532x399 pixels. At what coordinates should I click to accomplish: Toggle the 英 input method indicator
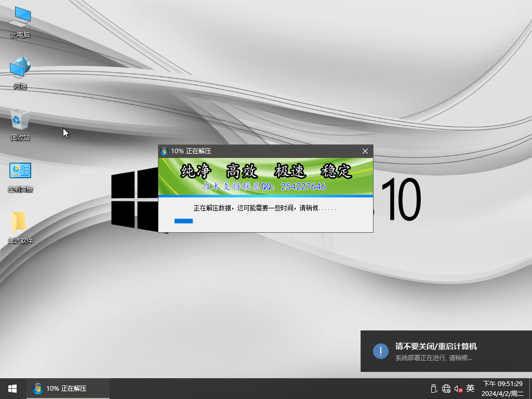click(470, 389)
